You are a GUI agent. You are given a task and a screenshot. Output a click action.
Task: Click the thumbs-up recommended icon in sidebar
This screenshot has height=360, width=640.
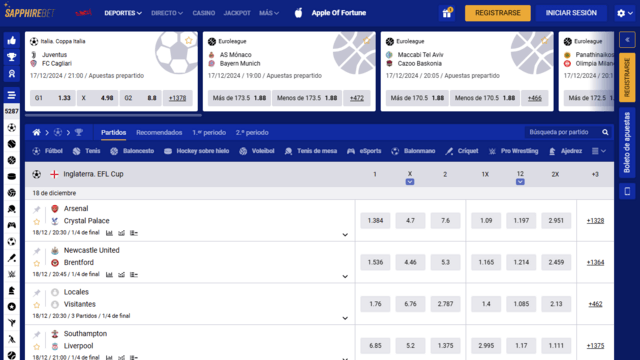(x=12, y=40)
